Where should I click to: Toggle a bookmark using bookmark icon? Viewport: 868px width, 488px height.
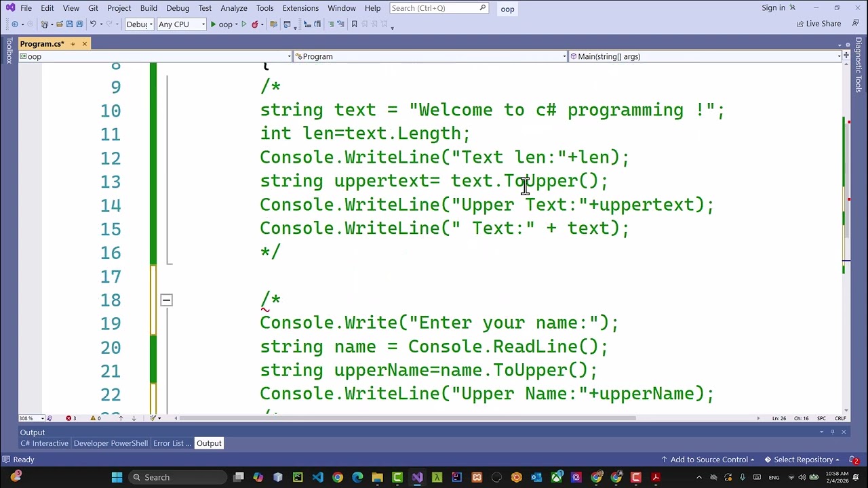click(354, 24)
